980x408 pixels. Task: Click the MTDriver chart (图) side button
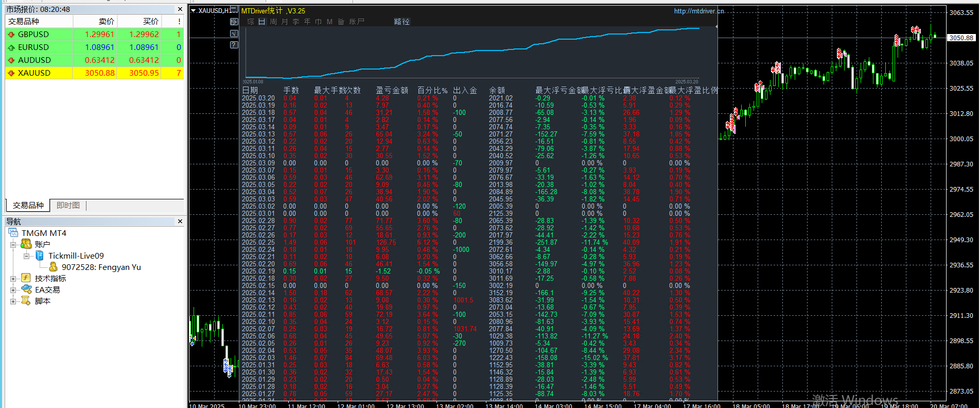coord(234,22)
